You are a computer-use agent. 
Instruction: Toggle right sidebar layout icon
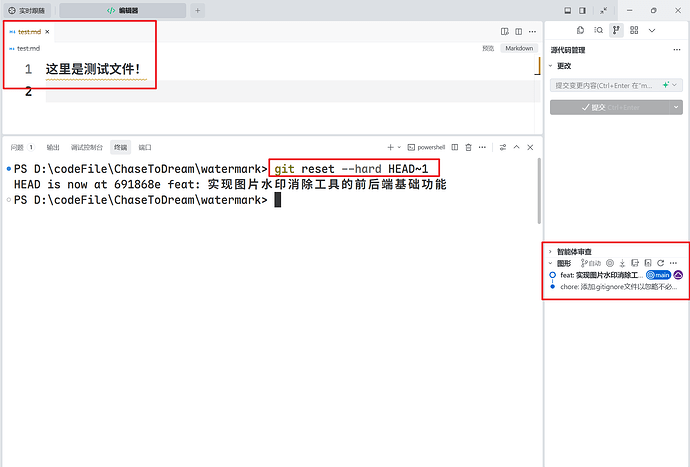(582, 11)
